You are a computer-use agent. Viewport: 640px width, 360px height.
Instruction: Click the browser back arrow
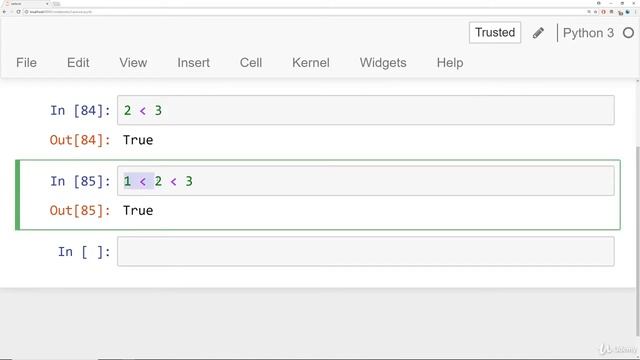4,12
